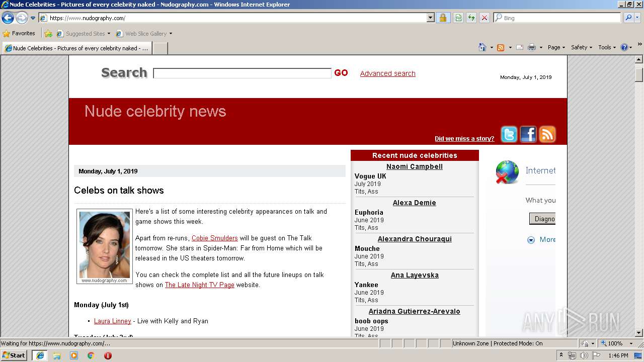Click Internet Explorer taskbar icon
Image resolution: width=644 pixels, height=362 pixels.
tap(40, 355)
